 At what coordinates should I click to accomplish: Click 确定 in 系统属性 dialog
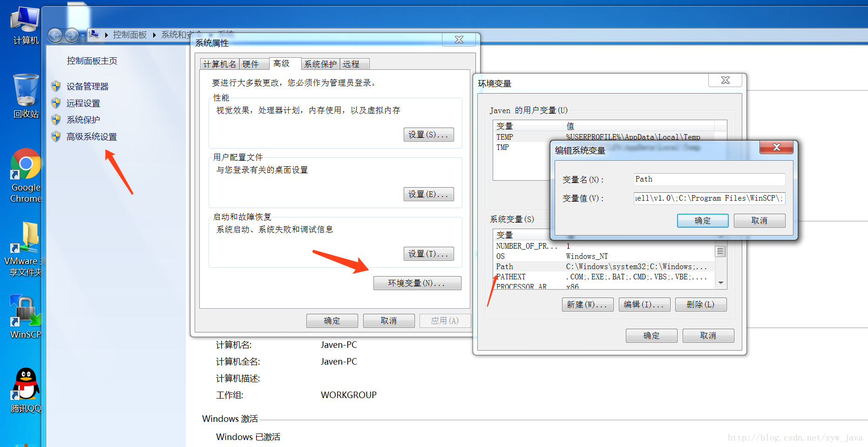point(332,321)
